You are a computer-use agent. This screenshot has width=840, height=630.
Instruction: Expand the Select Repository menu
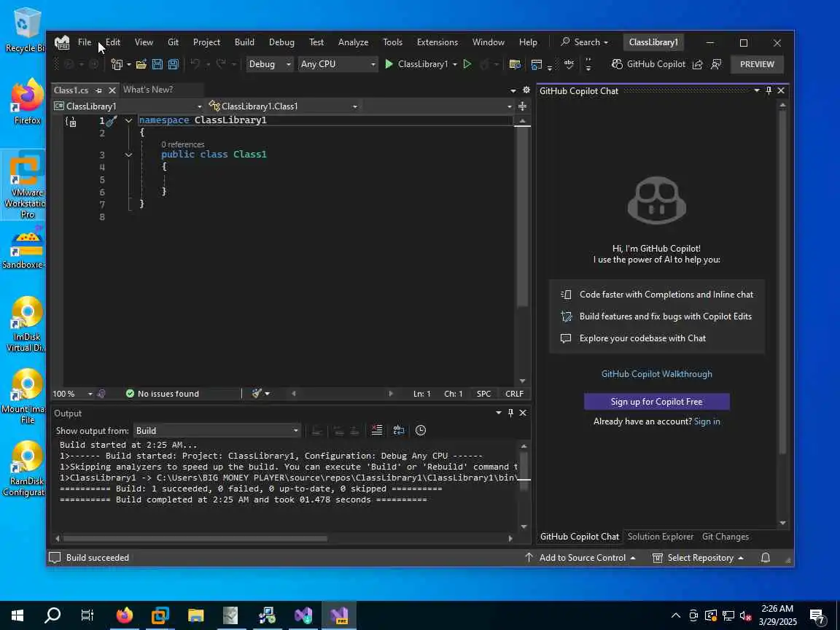698,558
